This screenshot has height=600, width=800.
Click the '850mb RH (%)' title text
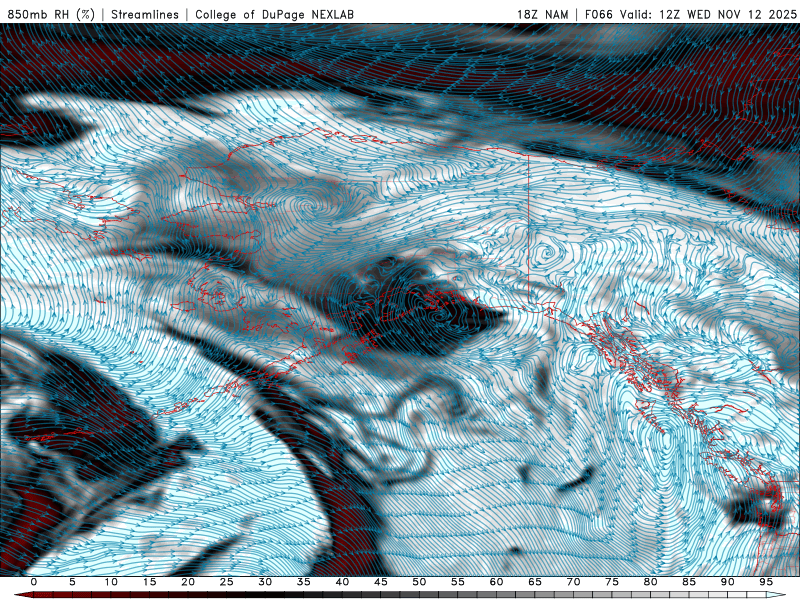point(51,14)
